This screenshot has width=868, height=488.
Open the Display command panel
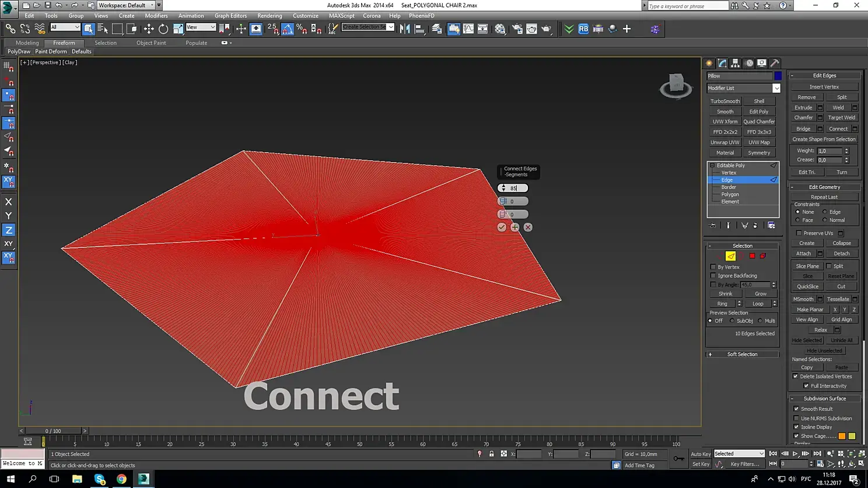762,63
